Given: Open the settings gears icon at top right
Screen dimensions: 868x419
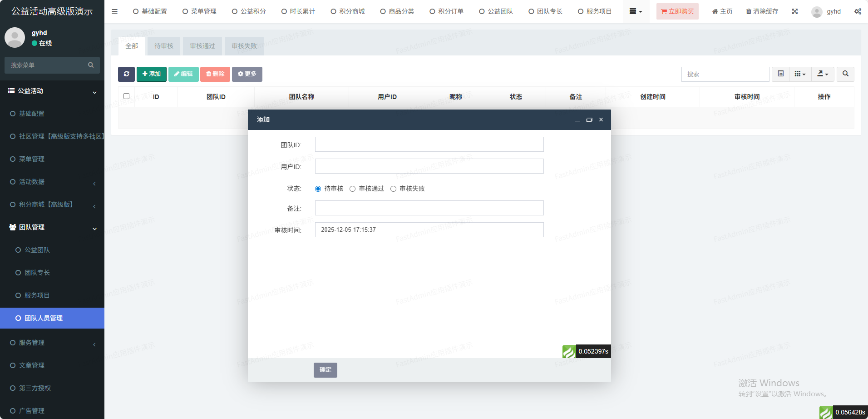Looking at the screenshot, I should 858,11.
